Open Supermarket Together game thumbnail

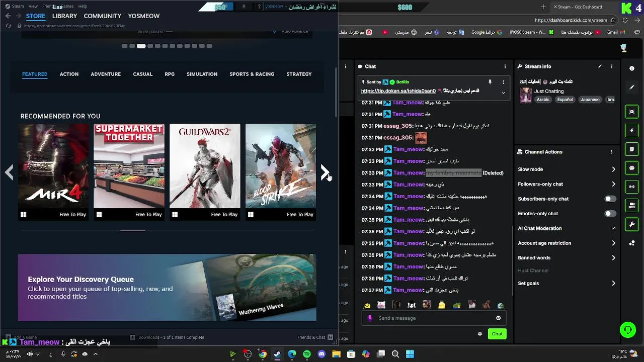(129, 172)
